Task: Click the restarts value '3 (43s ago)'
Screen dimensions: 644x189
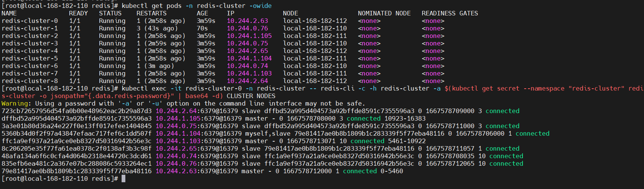Action: coord(157,28)
